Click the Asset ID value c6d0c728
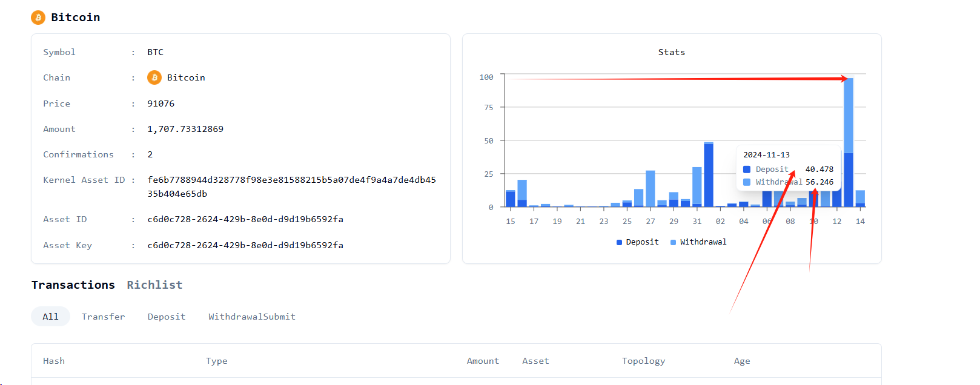Image resolution: width=980 pixels, height=385 pixels. pos(245,219)
